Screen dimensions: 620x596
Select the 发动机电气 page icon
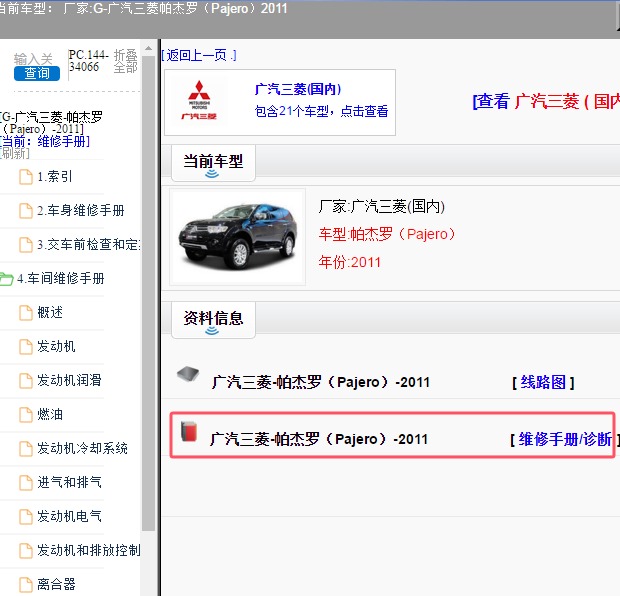click(x=26, y=517)
